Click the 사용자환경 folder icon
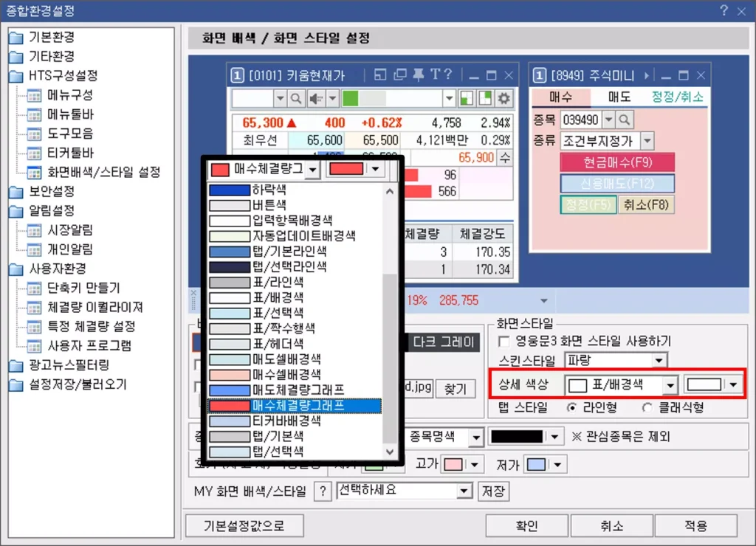 point(16,269)
